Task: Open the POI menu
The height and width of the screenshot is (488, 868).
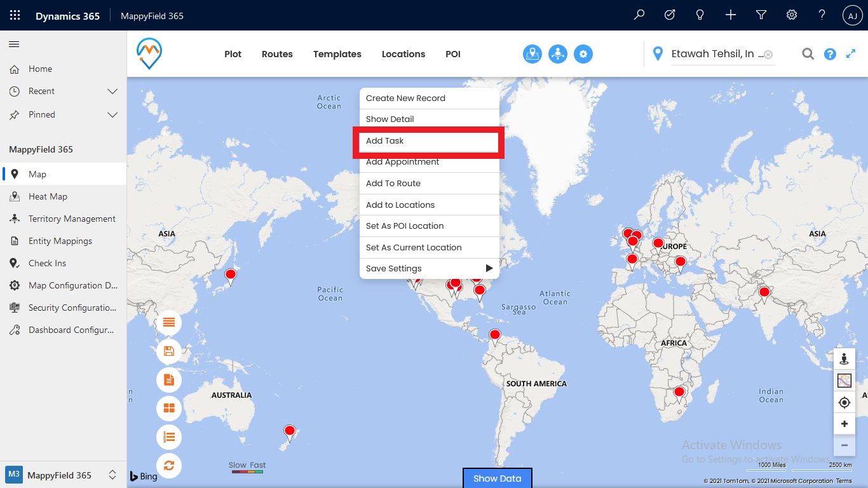Action: pyautogui.click(x=453, y=54)
